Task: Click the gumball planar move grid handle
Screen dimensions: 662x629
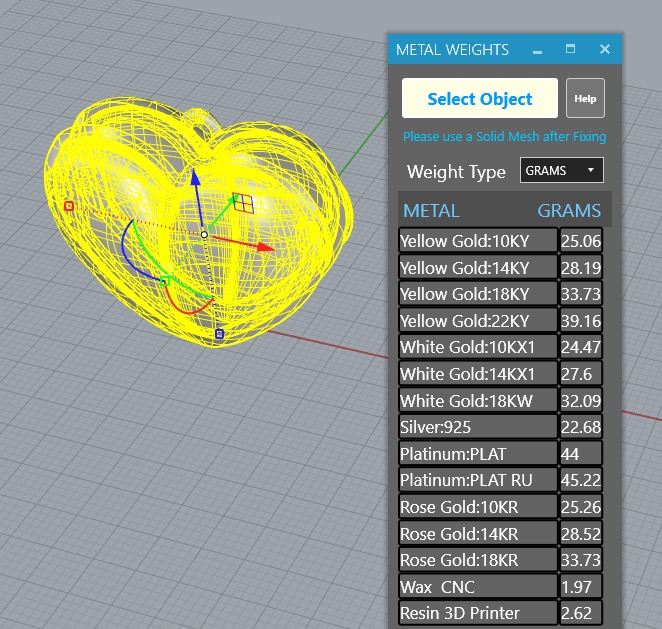Action: tap(244, 203)
